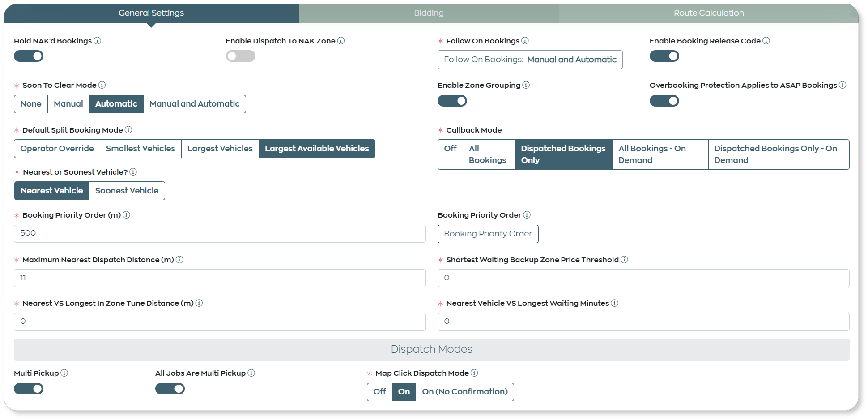Select Soonest Vehicle option
Image resolution: width=868 pixels, height=420 pixels.
click(x=127, y=190)
